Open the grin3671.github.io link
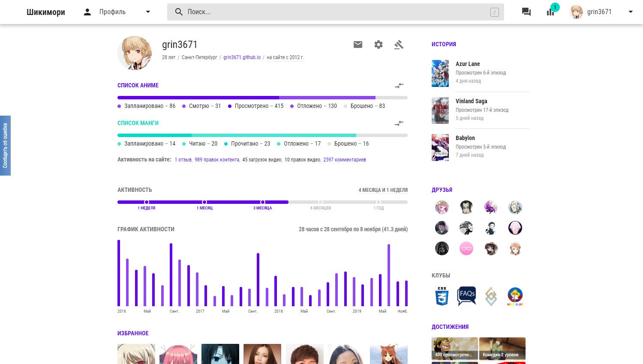 point(242,57)
